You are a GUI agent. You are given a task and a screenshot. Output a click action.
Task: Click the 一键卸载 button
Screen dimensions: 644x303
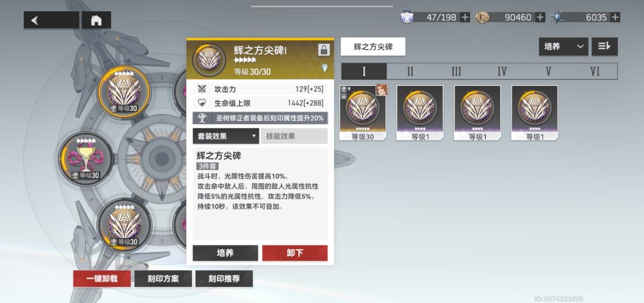[102, 279]
